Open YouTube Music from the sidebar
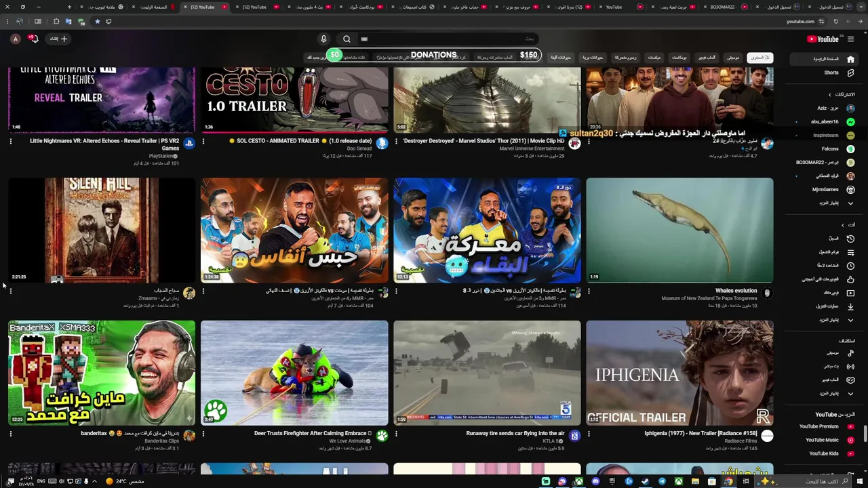The height and width of the screenshot is (488, 868). [824, 440]
